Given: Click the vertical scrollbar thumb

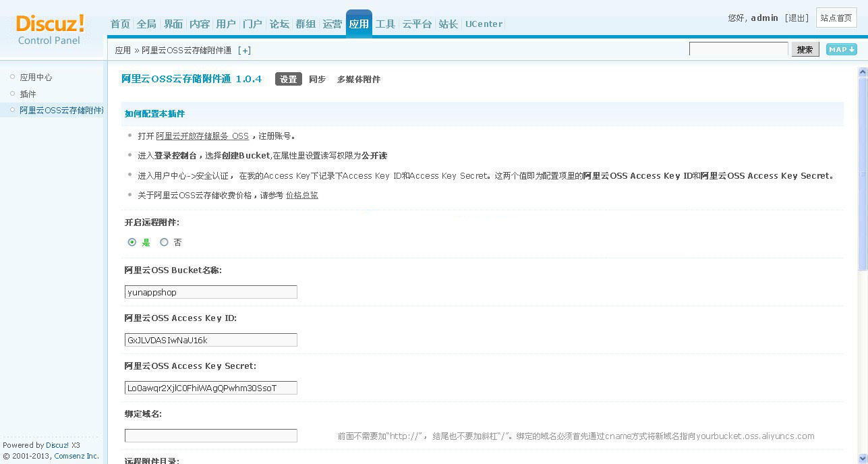Looking at the screenshot, I should (862, 174).
